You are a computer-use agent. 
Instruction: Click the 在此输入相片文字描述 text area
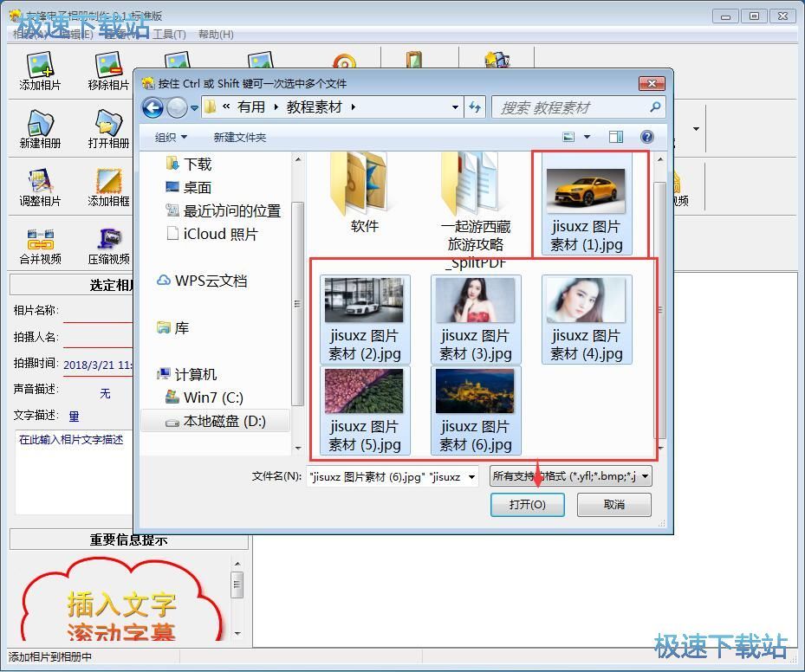75,472
